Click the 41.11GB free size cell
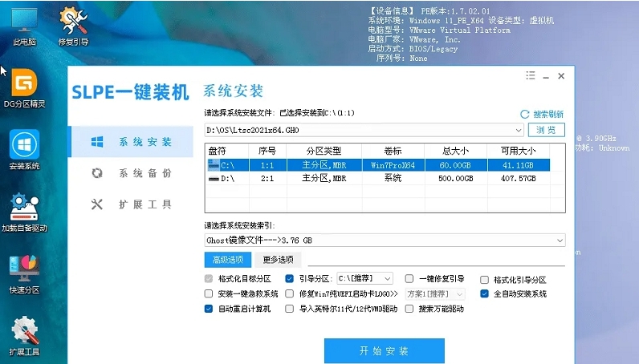The width and height of the screenshot is (639, 364). pos(519,165)
